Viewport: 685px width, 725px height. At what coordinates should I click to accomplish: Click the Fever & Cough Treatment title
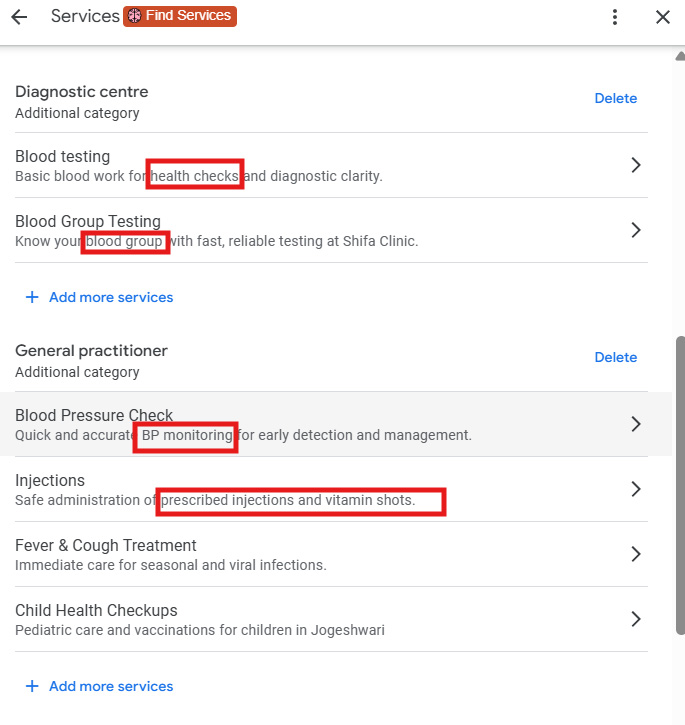point(105,545)
